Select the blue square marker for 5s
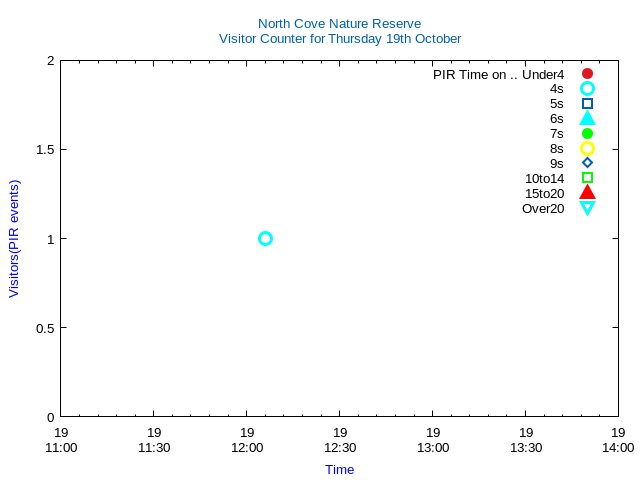 587,104
